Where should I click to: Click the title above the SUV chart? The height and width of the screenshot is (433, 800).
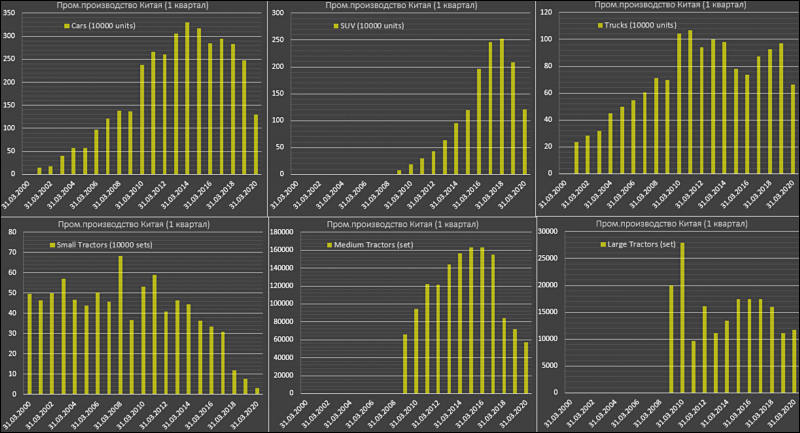coord(402,5)
